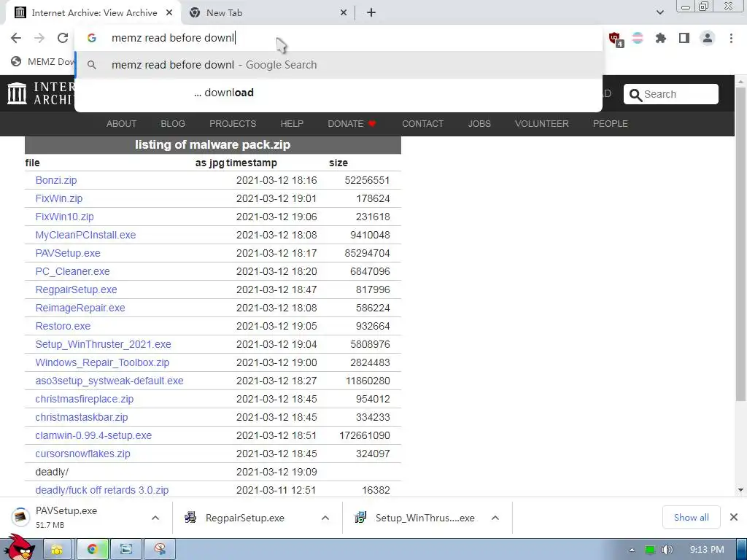Open the uBlock Origin extension icon
This screenshot has width=747, height=560.
615,39
